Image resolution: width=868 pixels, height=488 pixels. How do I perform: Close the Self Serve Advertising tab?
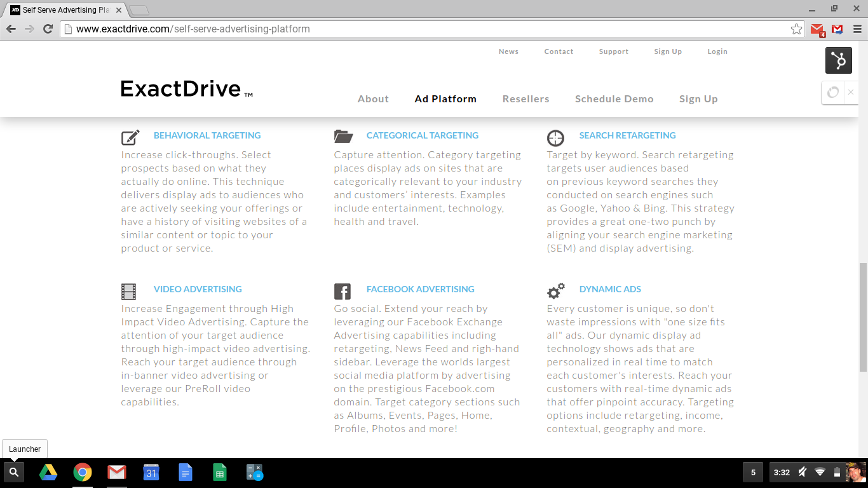tap(119, 10)
